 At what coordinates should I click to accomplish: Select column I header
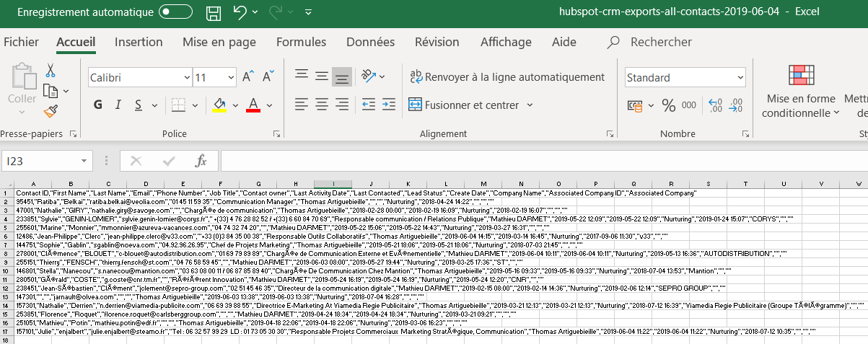pos(333,185)
